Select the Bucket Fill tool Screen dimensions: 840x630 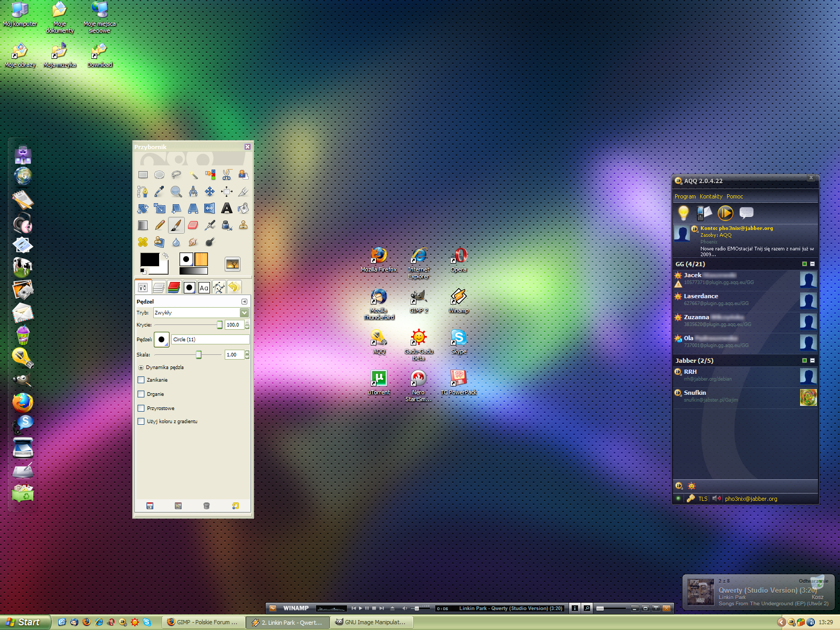pyautogui.click(x=243, y=208)
